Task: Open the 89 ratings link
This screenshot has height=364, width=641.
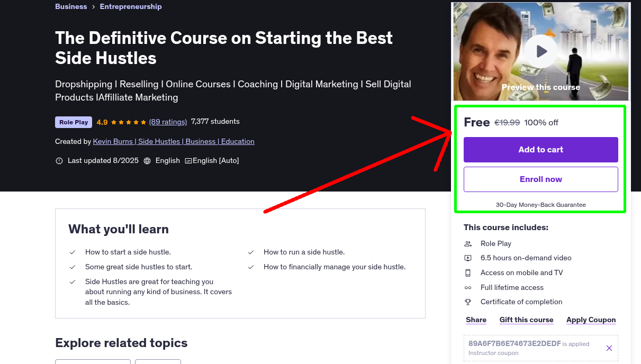Action: click(x=168, y=122)
